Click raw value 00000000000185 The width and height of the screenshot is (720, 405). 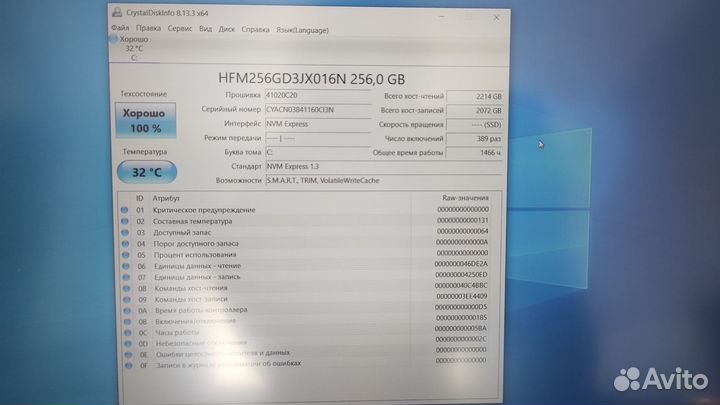(x=461, y=318)
